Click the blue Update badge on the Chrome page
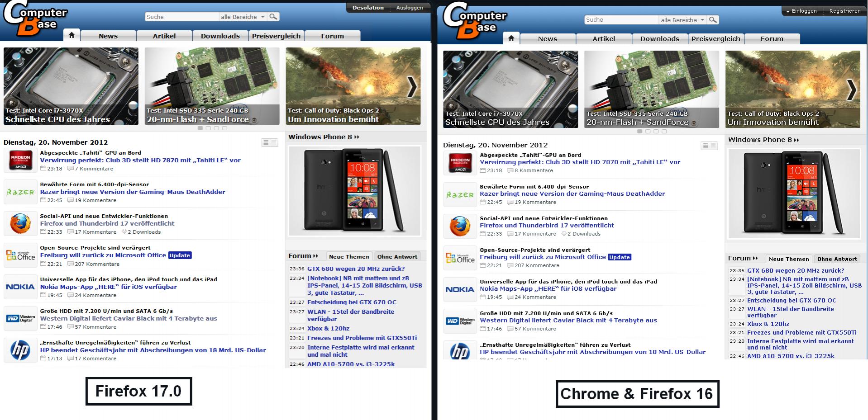This screenshot has width=868, height=420. point(619,257)
